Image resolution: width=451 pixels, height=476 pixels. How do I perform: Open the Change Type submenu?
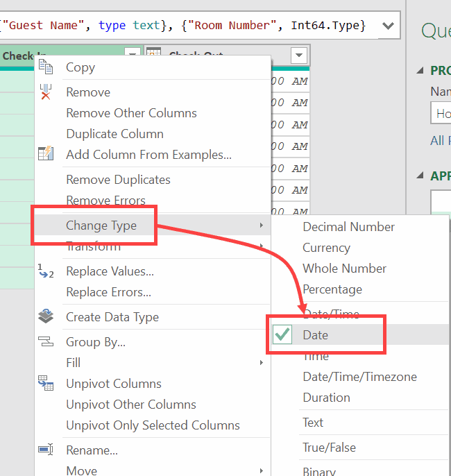(x=153, y=226)
